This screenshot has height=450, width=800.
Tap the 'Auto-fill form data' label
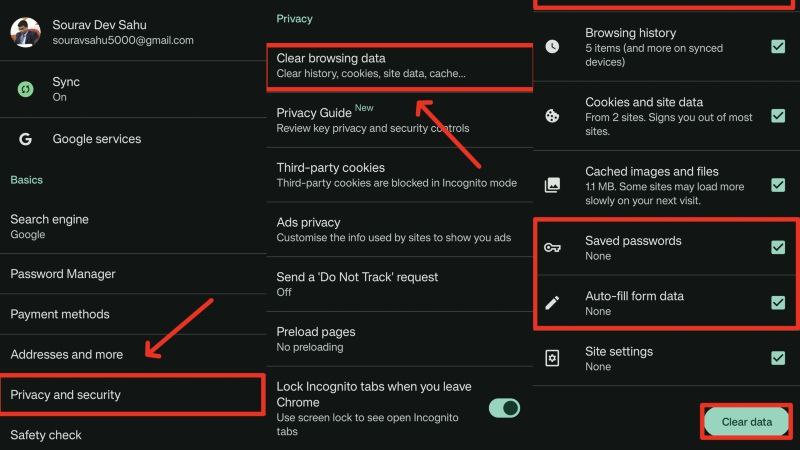(634, 296)
